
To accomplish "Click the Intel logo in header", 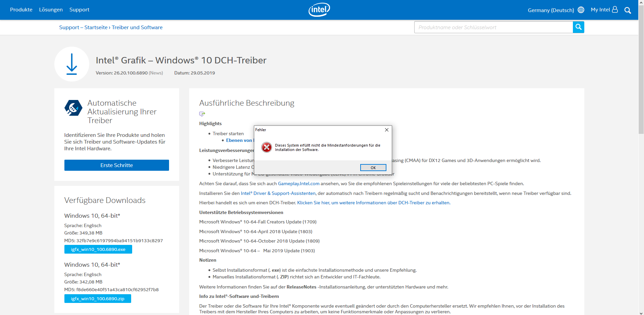I will click(x=319, y=10).
